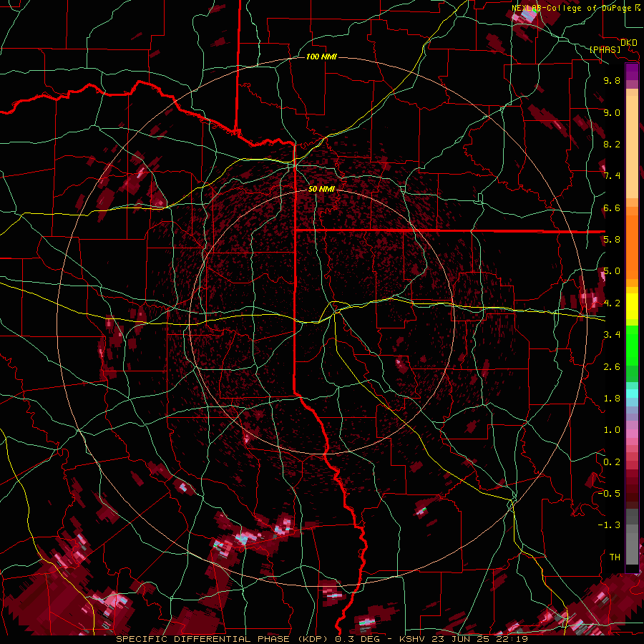Click the 0.2 value on the color scale
The width and height of the screenshot is (644, 644).
pyautogui.click(x=612, y=462)
